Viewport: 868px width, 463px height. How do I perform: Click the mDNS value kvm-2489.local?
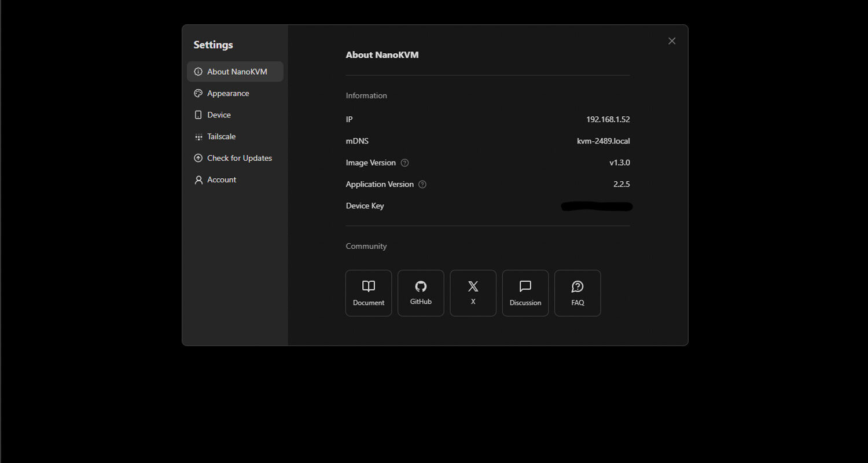pos(604,141)
